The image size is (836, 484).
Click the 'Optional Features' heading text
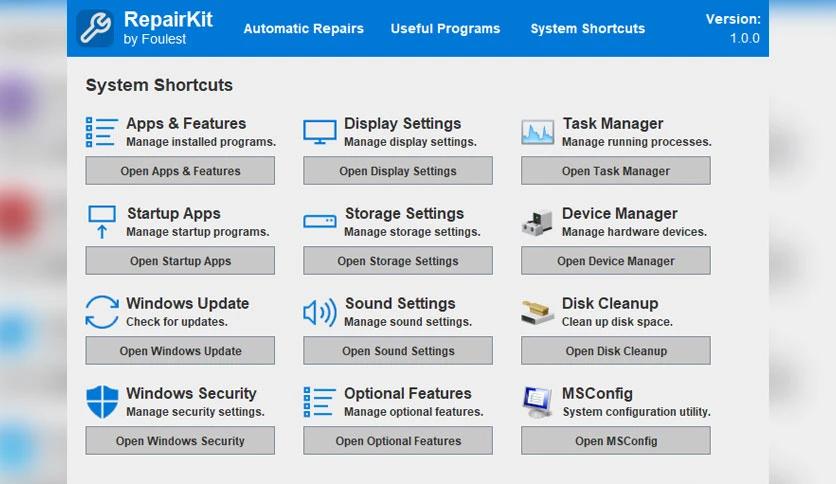(408, 394)
